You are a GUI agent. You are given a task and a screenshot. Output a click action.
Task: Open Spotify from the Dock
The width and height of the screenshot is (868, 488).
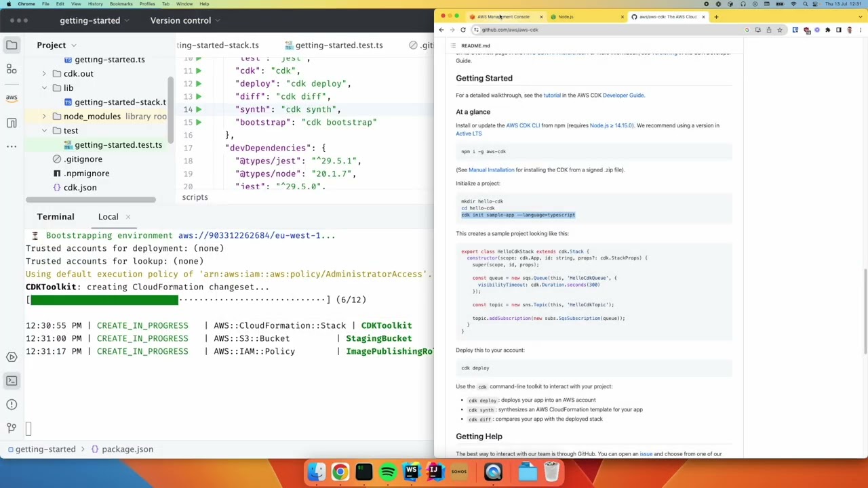388,472
